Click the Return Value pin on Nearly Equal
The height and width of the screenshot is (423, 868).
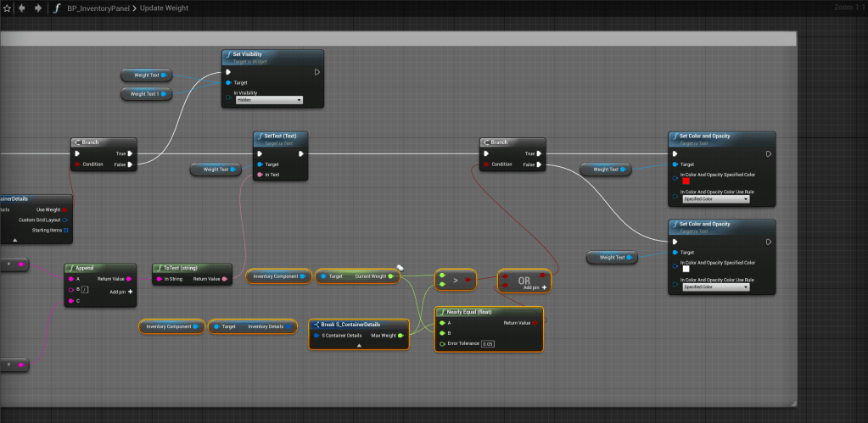click(534, 323)
